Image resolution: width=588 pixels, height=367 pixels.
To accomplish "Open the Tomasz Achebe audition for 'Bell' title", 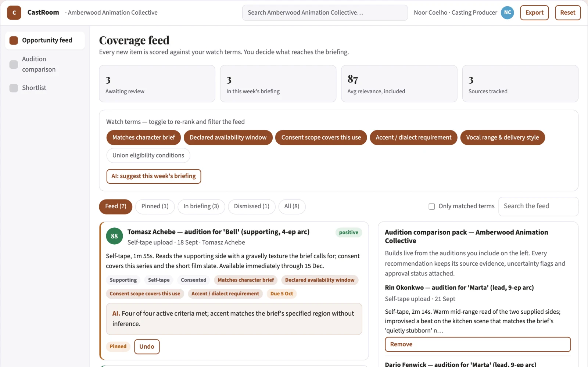I will [x=218, y=232].
